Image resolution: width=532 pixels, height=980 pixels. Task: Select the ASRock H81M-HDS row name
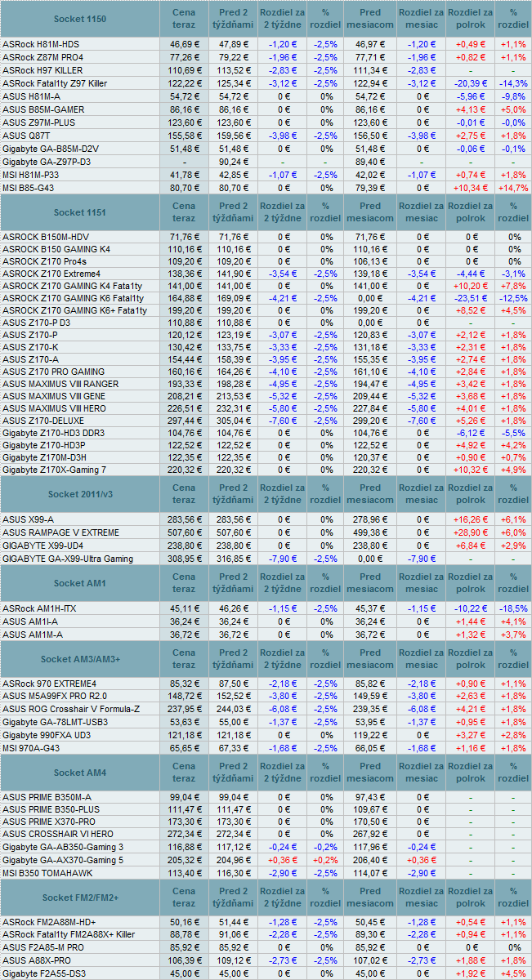pyautogui.click(x=41, y=44)
